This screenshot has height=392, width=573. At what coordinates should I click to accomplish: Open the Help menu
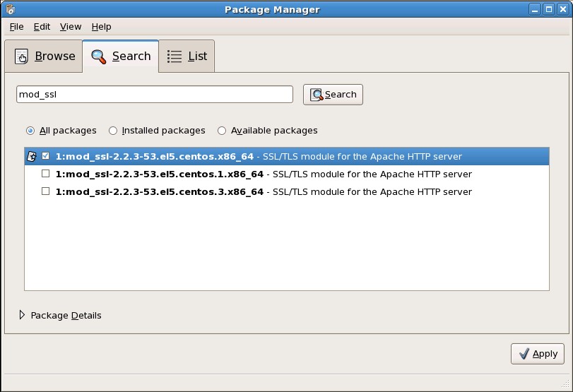coord(101,27)
